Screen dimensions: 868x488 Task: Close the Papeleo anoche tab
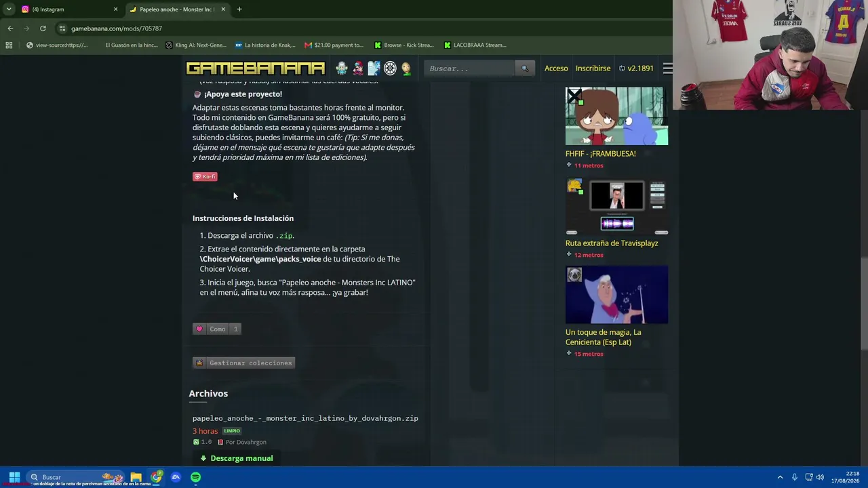pos(223,9)
